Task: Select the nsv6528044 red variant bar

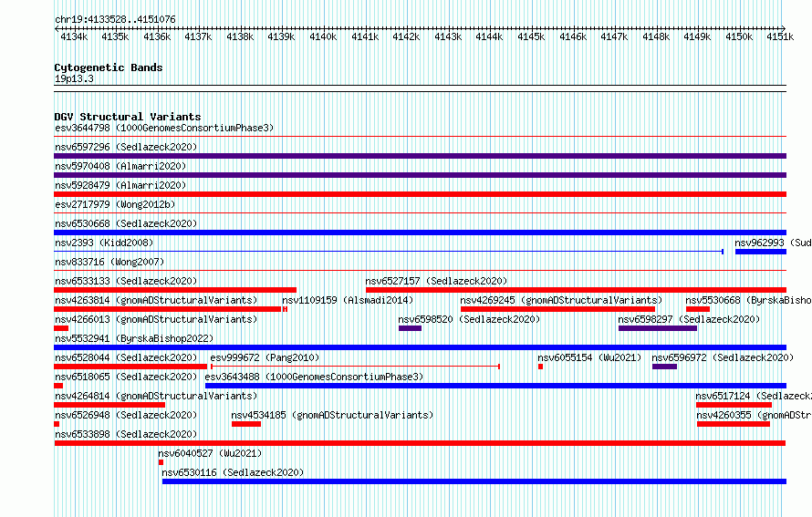Action: coord(130,367)
